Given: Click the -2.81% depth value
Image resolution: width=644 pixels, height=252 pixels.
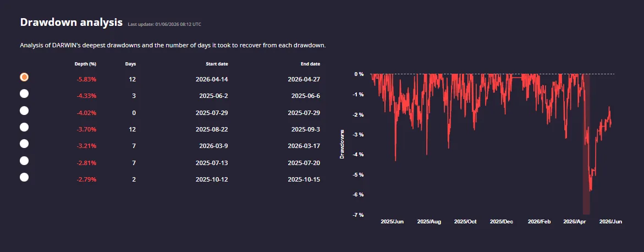Looking at the screenshot, I should coord(87,163).
